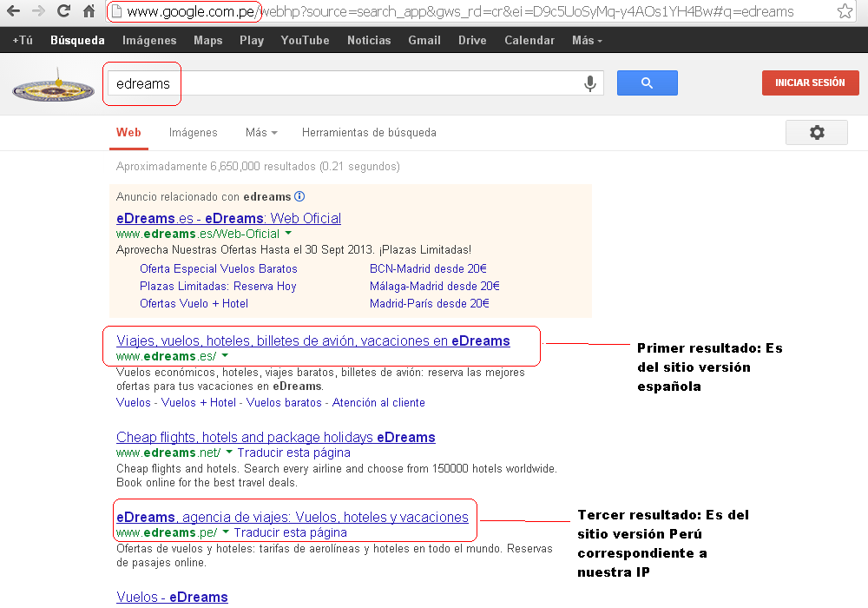The height and width of the screenshot is (608, 868).
Task: Open Ofertas Vuelo + Hotel link
Action: [194, 303]
